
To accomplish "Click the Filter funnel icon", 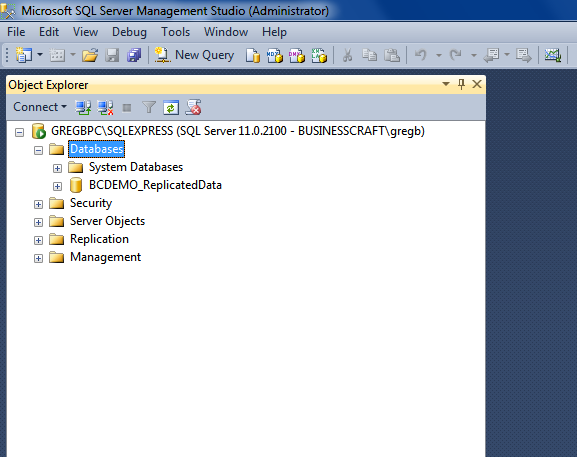I will pyautogui.click(x=149, y=107).
